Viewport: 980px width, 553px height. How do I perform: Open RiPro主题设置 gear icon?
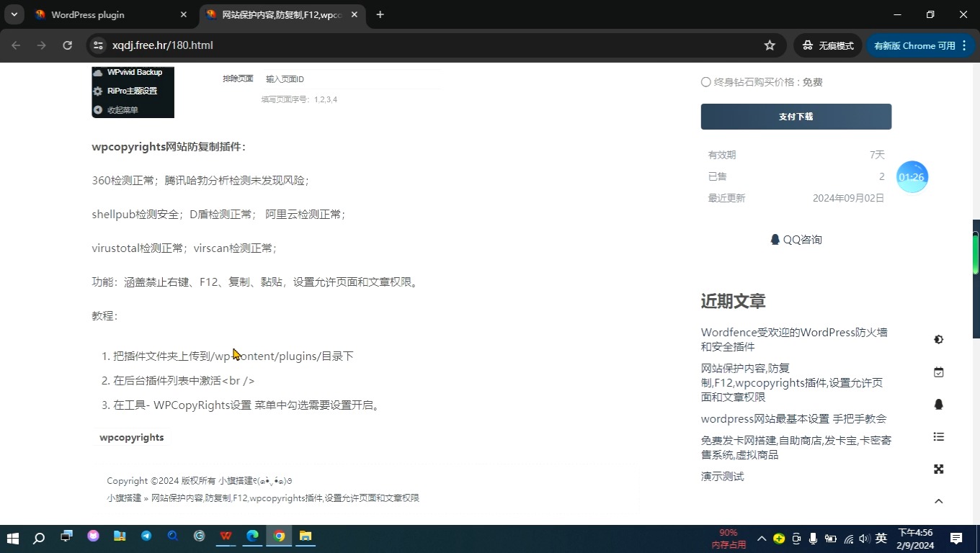pos(98,91)
